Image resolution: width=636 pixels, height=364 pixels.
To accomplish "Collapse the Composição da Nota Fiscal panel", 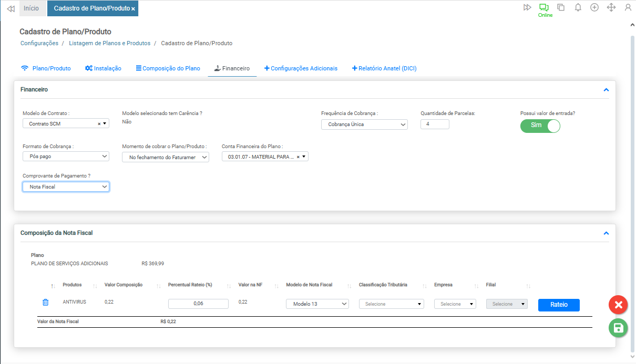I will (x=606, y=233).
